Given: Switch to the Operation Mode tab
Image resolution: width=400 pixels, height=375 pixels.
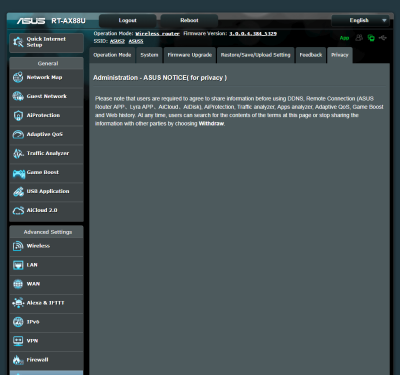Looking at the screenshot, I should pos(112,55).
